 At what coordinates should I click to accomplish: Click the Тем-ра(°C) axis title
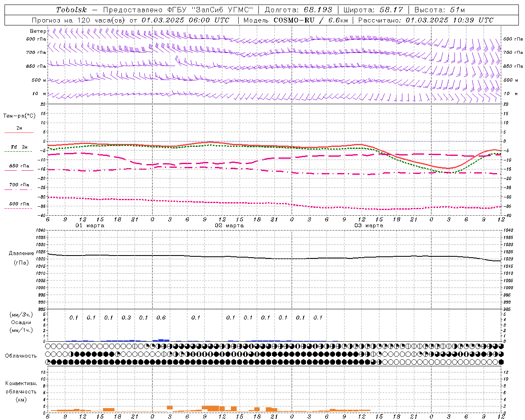click(x=19, y=116)
